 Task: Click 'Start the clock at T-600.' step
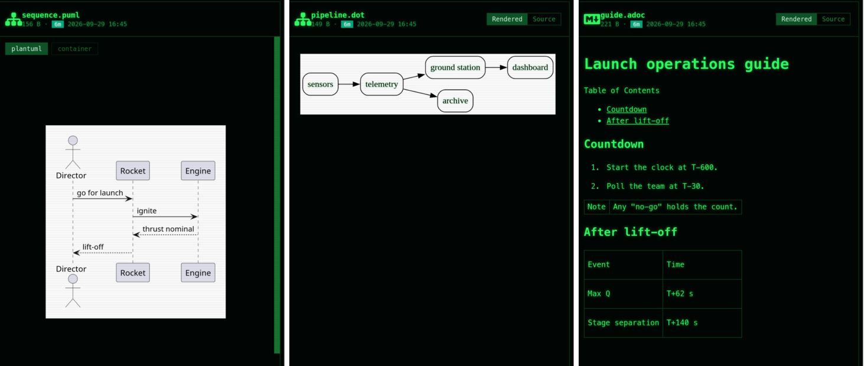662,168
